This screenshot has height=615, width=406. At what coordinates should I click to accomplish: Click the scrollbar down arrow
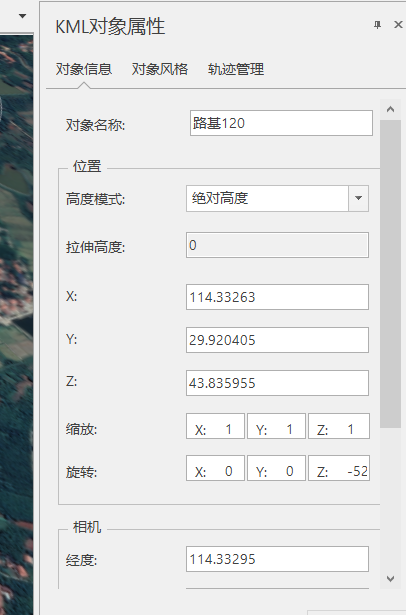(390, 579)
